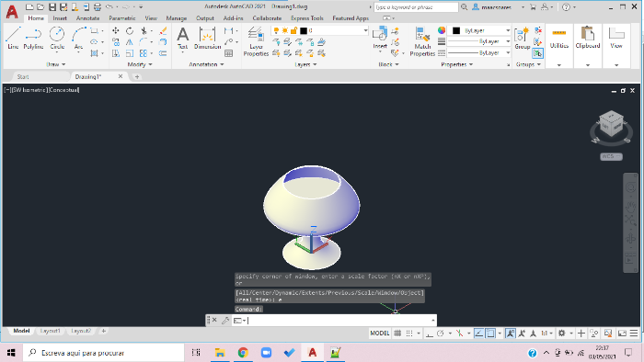The width and height of the screenshot is (644, 362).
Task: Toggle object snap tracking
Action: (x=479, y=334)
